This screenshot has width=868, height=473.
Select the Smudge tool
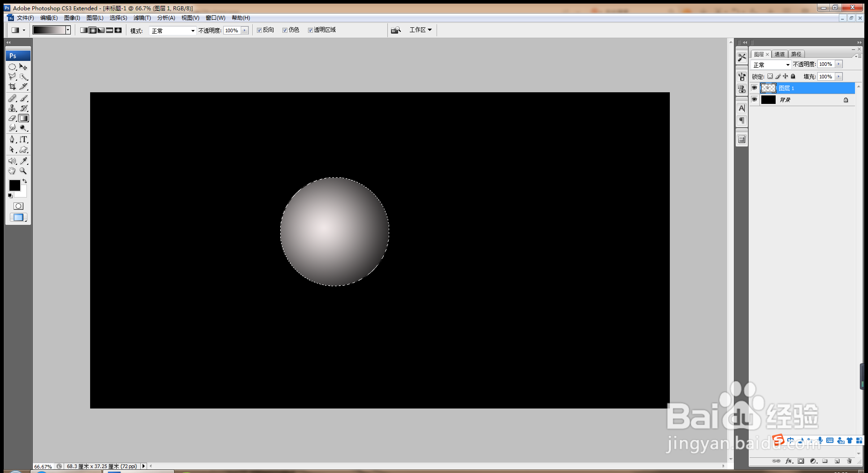[12, 128]
